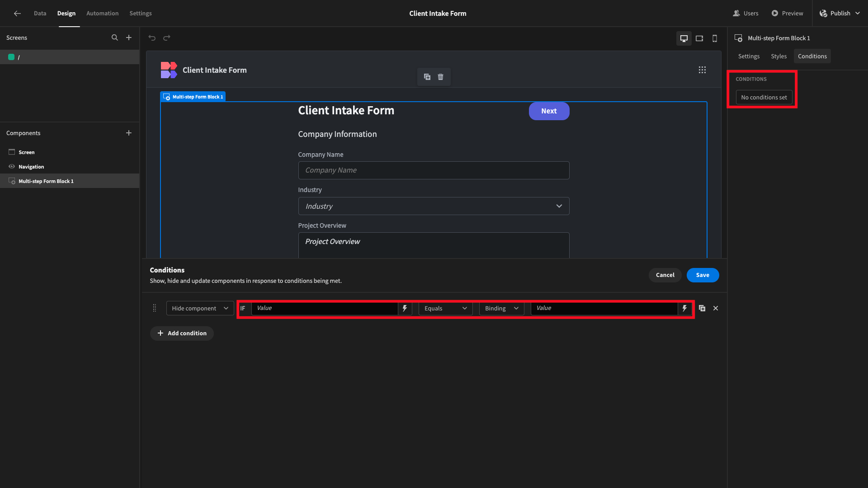Open the Users panel
The width and height of the screenshot is (868, 488).
745,14
